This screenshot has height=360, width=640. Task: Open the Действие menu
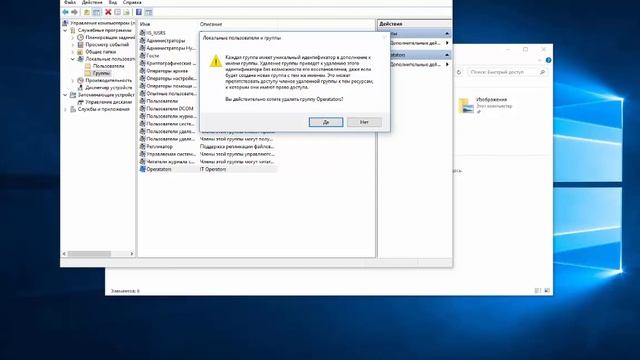92,2
